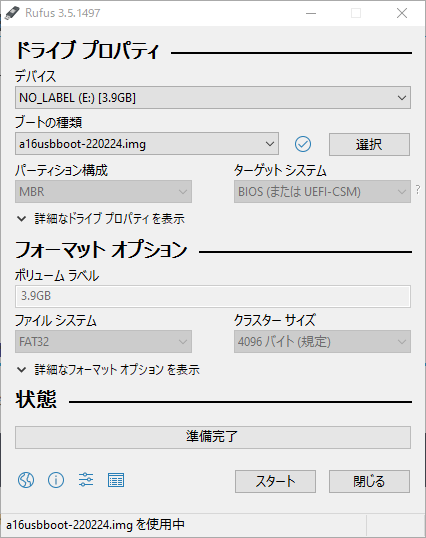Click the 閉じる button
Screen dimensions: 426x538
[x=369, y=481]
